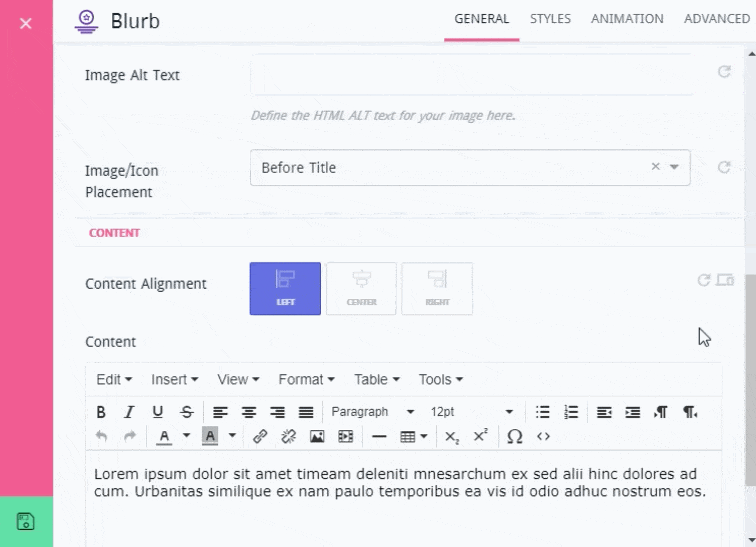Select Right content alignment

tap(437, 289)
